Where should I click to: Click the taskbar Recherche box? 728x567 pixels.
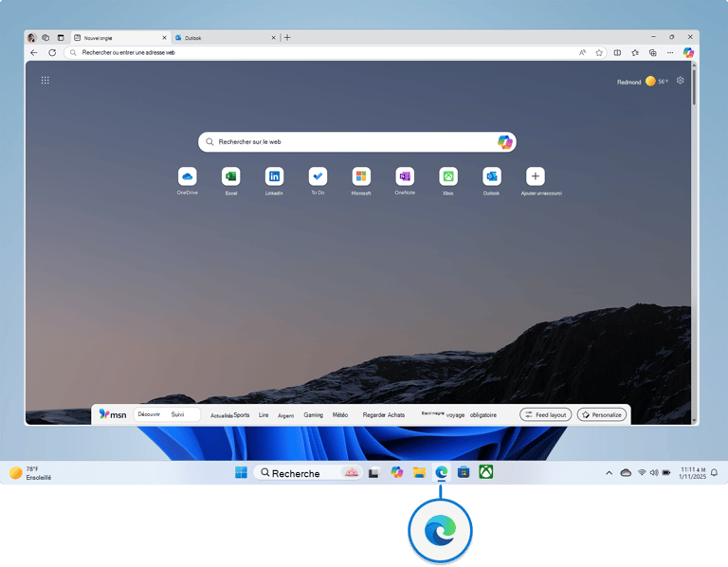[x=308, y=473]
